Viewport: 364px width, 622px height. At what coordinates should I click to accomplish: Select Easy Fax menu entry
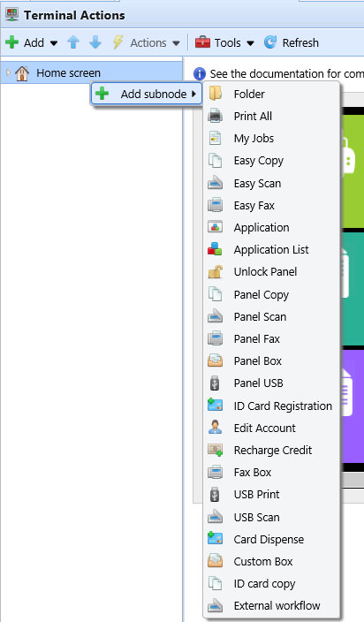pos(271,206)
